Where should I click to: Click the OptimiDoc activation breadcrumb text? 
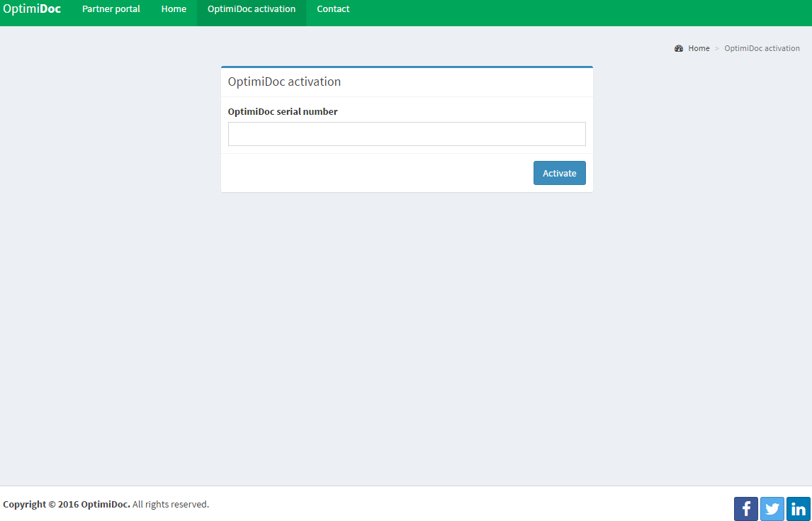click(762, 48)
